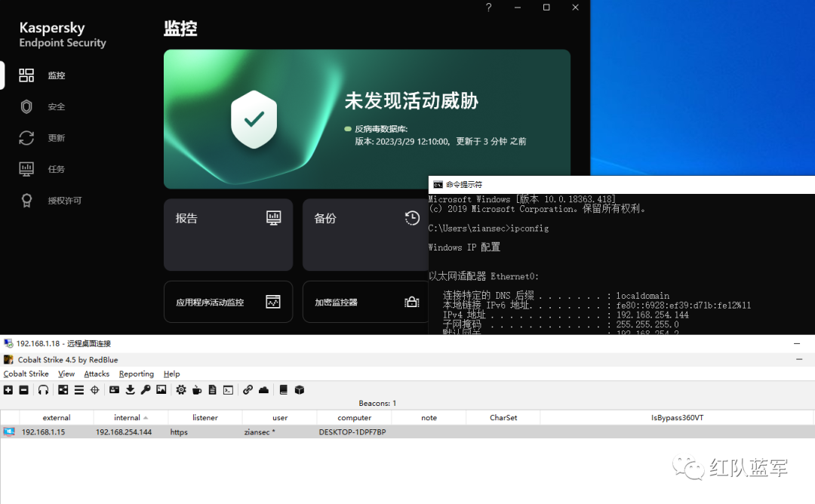Open the 报告 card in Kaspersky
The width and height of the screenshot is (815, 504).
pos(228,235)
